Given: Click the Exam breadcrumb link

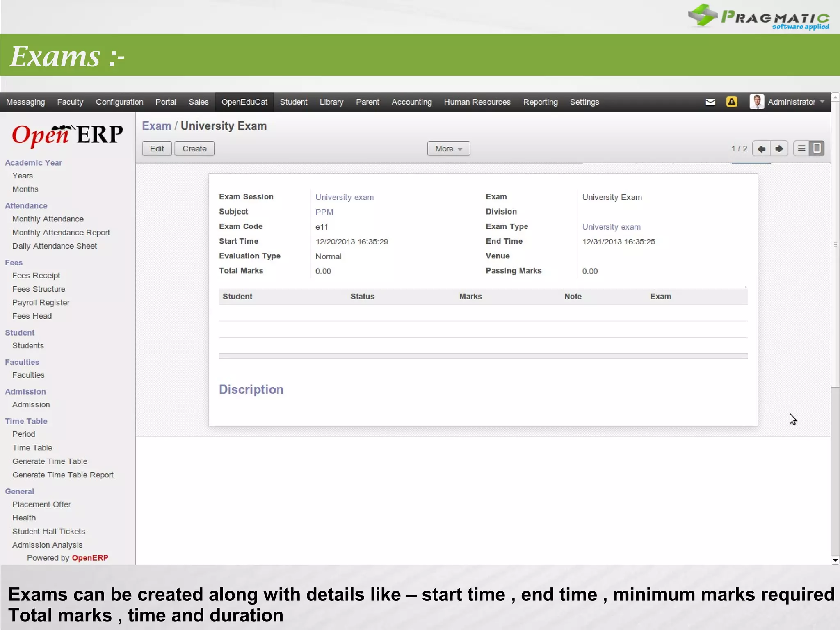Looking at the screenshot, I should (x=156, y=126).
